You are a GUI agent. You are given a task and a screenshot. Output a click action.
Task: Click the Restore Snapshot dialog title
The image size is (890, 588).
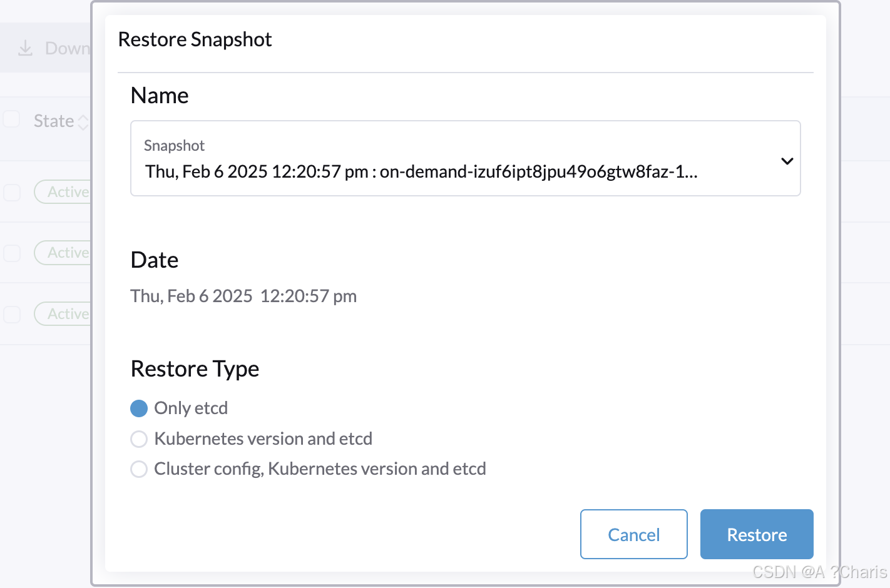(x=195, y=39)
